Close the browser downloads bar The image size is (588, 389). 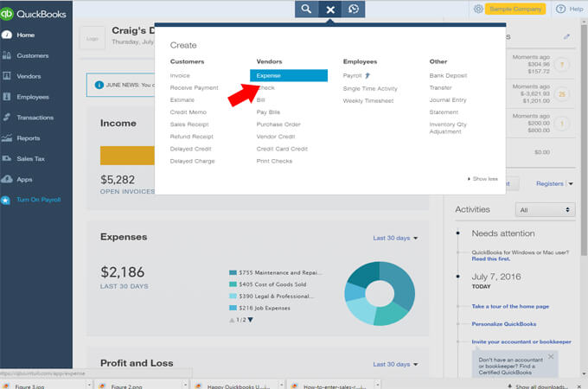coord(579,386)
